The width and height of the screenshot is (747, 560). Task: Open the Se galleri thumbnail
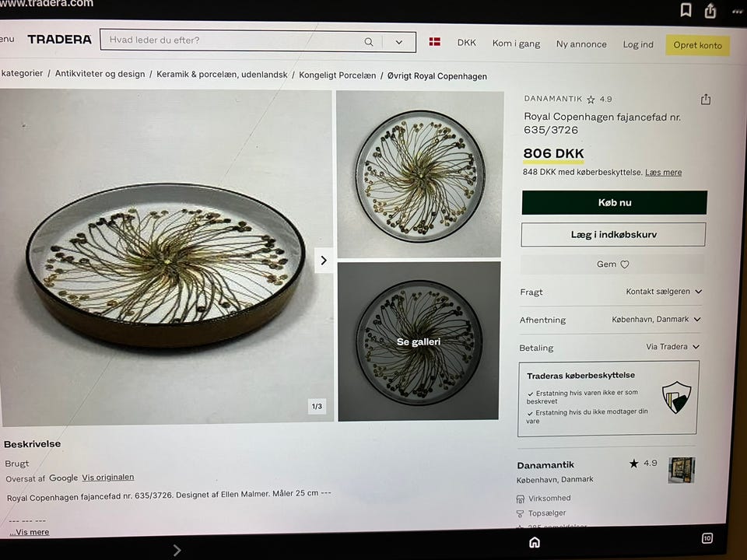419,341
